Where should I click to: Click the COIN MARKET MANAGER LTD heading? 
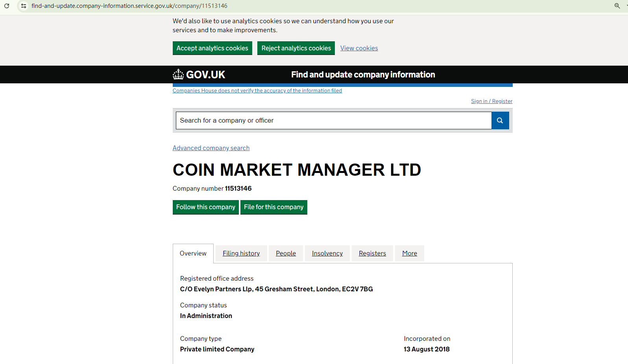pyautogui.click(x=297, y=170)
